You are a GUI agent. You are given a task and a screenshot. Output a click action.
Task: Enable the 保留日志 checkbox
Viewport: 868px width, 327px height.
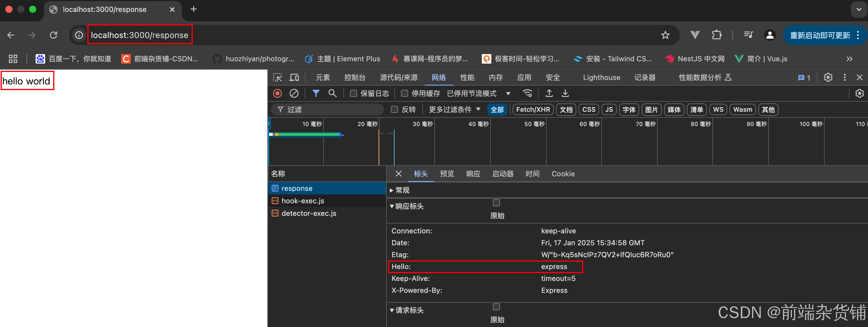(x=353, y=93)
